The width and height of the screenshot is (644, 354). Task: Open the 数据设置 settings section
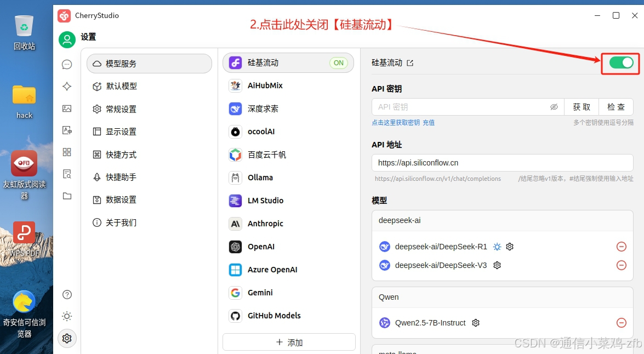coord(150,199)
